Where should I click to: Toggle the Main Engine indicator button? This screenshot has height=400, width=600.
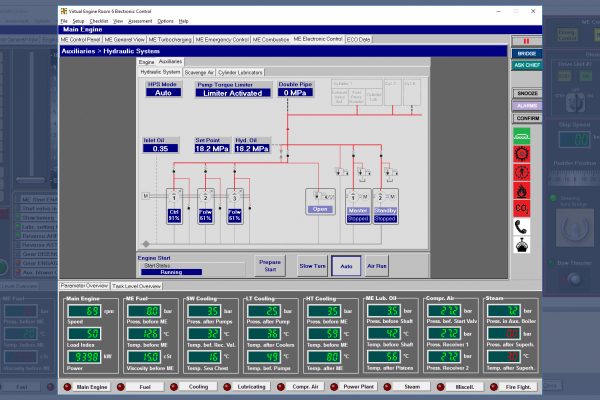[93, 386]
